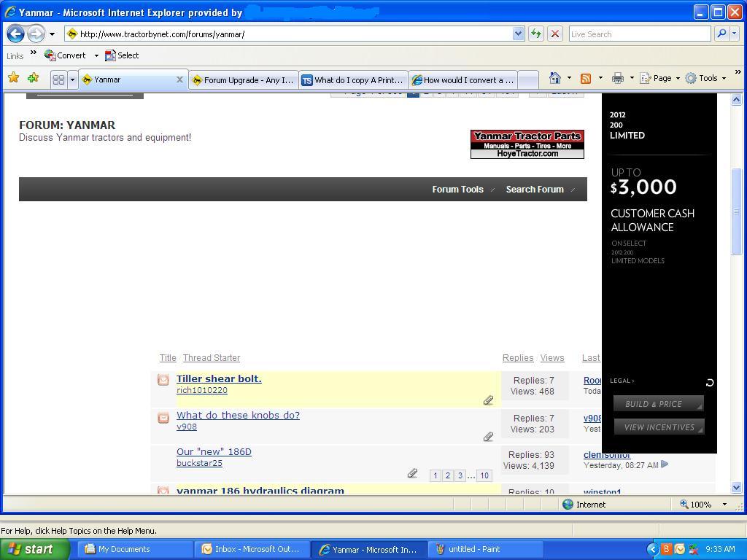Switch to 'What do I copy A Print' tab

pos(353,80)
